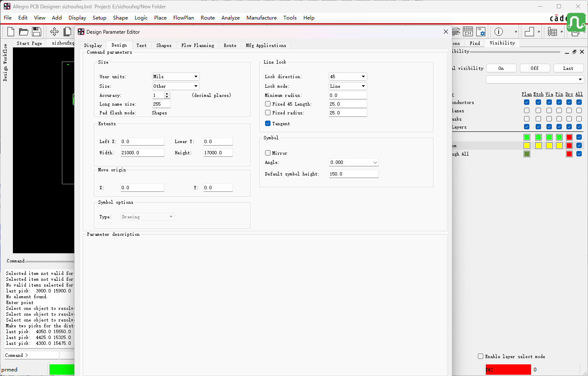Screen dimensions: 588x376
Task: Close the Visibility panel
Action: [x=582, y=52]
